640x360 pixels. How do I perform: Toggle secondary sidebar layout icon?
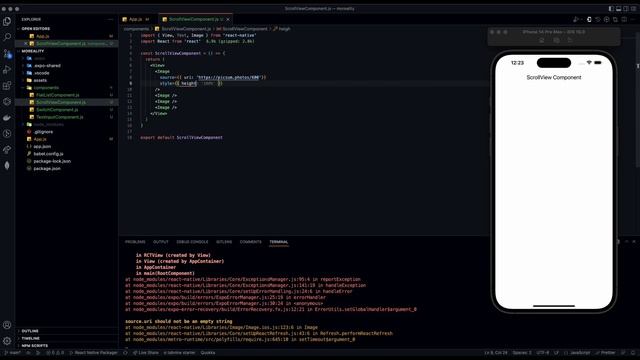coord(626,9)
